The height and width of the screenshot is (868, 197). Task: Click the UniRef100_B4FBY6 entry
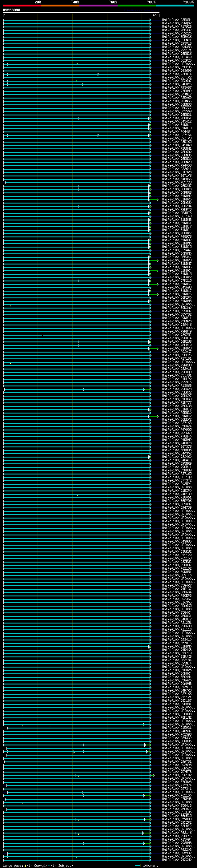click(x=177, y=84)
